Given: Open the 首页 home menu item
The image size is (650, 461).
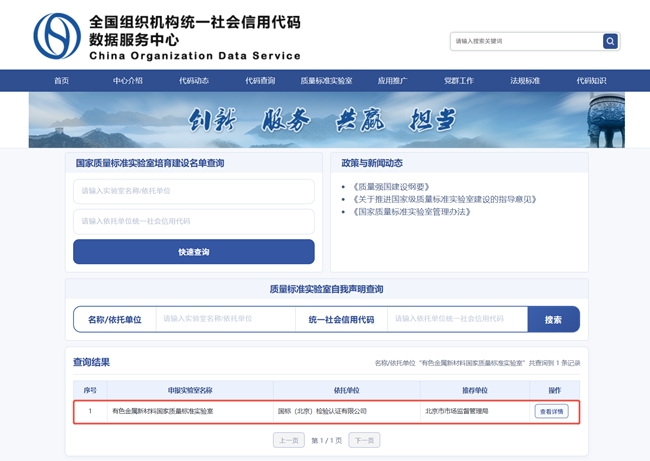Looking at the screenshot, I should pyautogui.click(x=62, y=81).
